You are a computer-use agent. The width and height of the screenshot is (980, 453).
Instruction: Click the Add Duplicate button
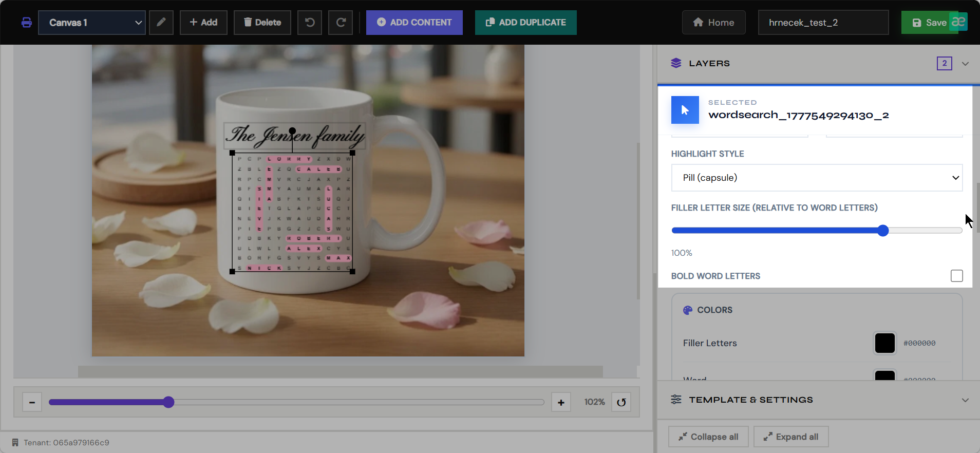(x=526, y=23)
